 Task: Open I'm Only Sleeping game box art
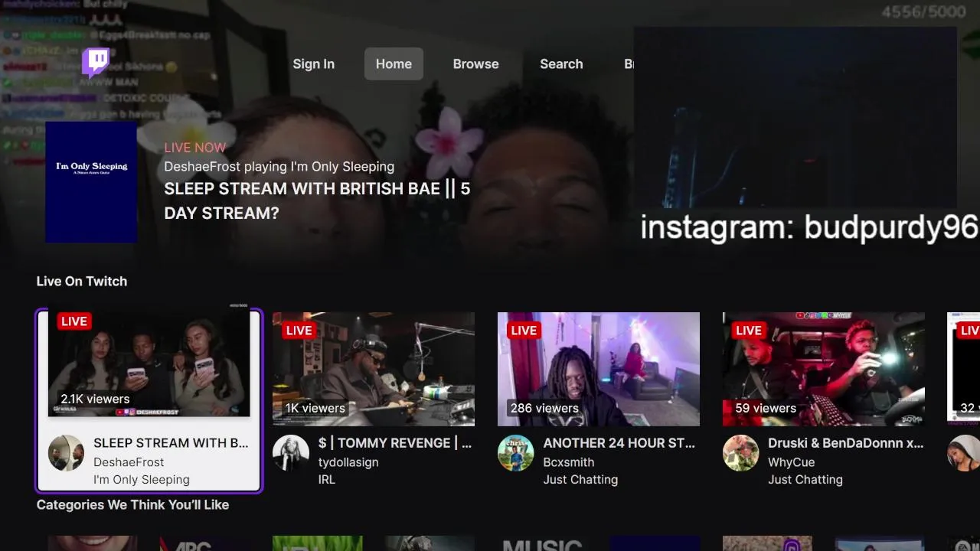click(91, 182)
